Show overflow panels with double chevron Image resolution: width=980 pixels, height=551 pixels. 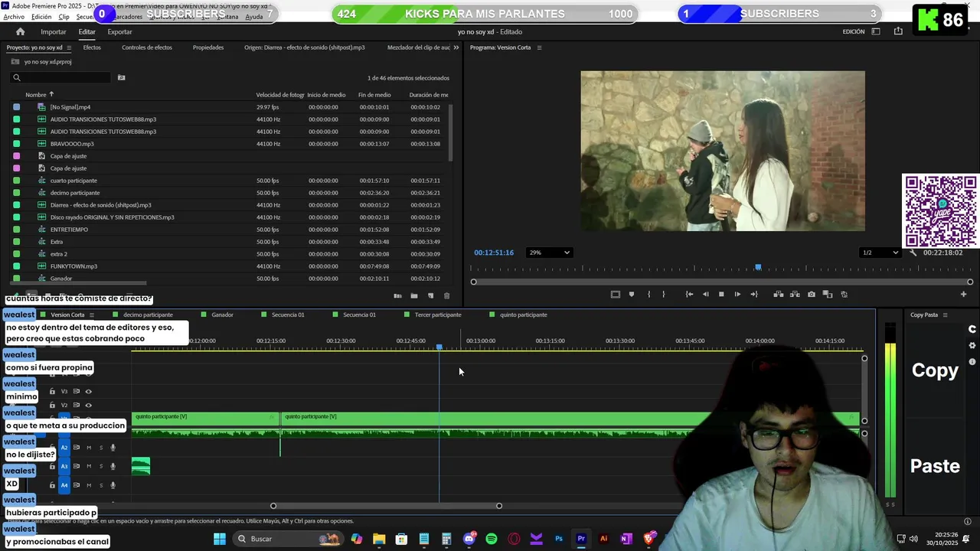(456, 47)
